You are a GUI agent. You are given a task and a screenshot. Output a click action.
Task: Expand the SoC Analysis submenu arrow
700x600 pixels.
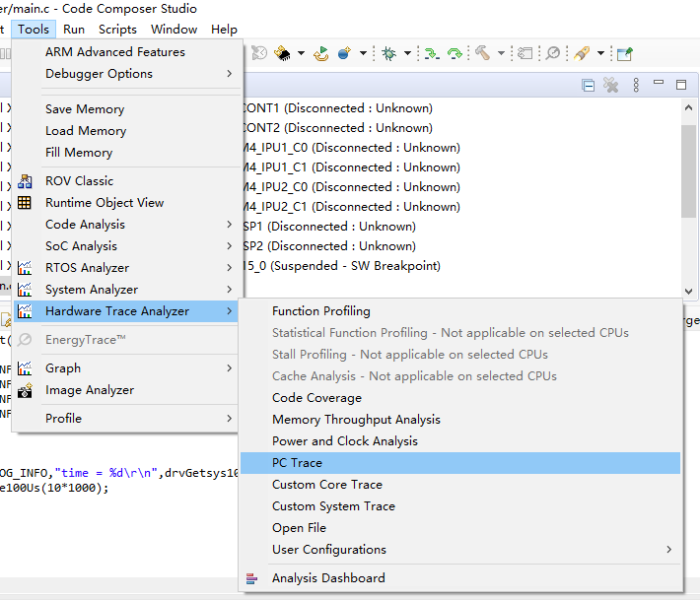click(x=230, y=246)
